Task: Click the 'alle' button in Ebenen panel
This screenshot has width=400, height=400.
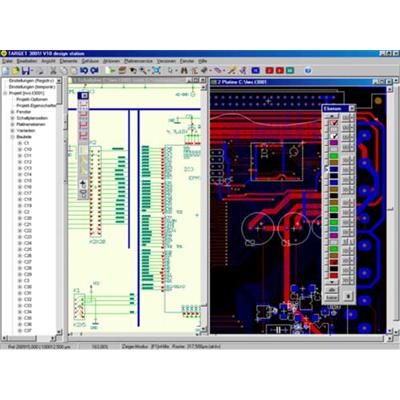Action: pos(332,290)
